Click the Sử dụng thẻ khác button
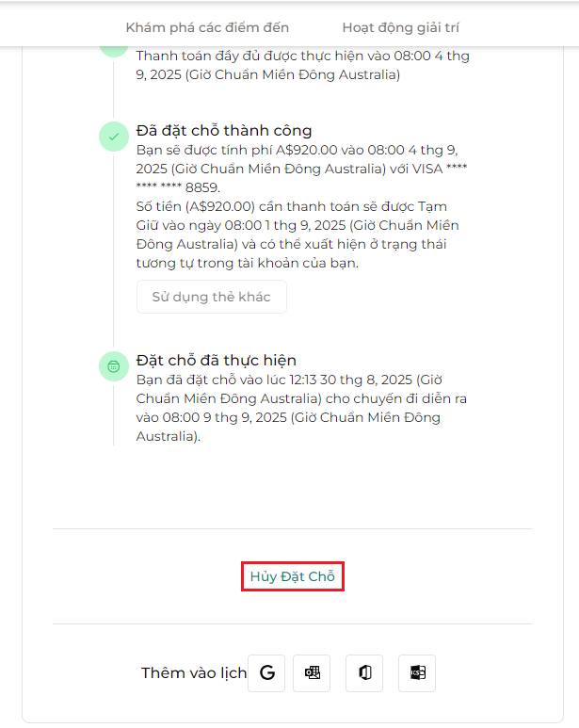 [x=212, y=297]
